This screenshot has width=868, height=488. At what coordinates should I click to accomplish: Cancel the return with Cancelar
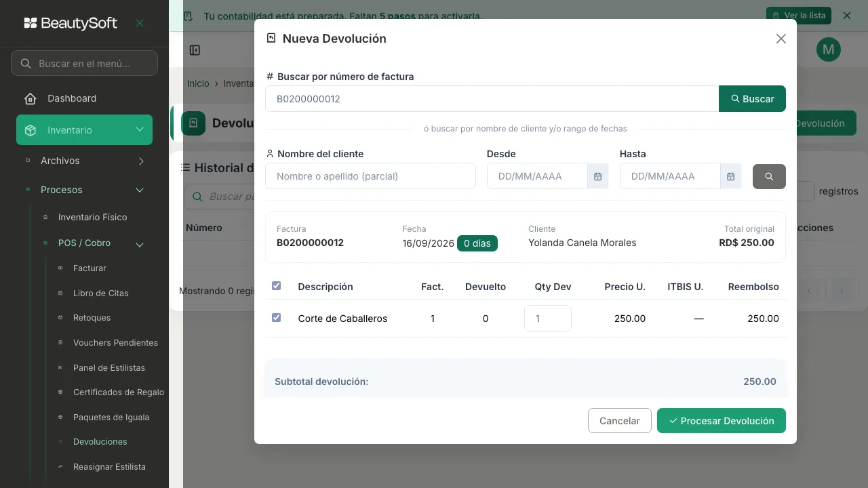point(620,421)
